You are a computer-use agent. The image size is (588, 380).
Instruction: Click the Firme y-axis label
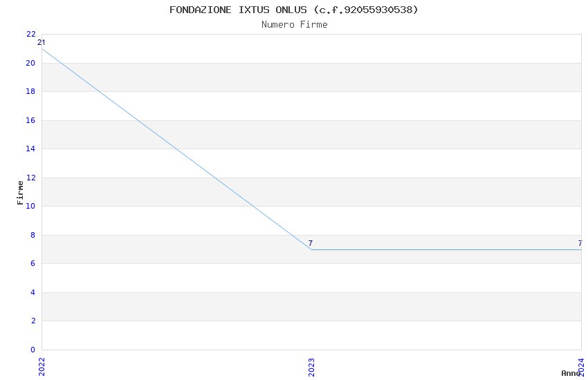pos(20,193)
